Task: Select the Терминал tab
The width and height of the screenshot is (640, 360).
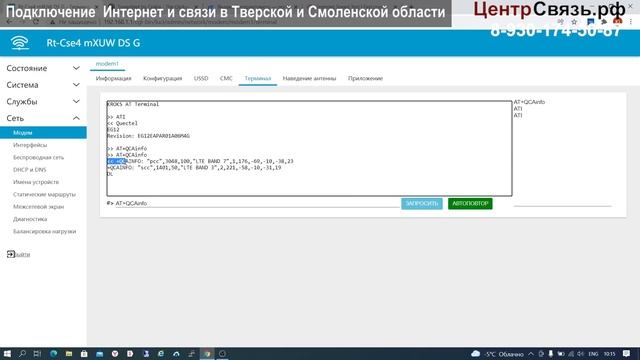Action: pos(258,78)
